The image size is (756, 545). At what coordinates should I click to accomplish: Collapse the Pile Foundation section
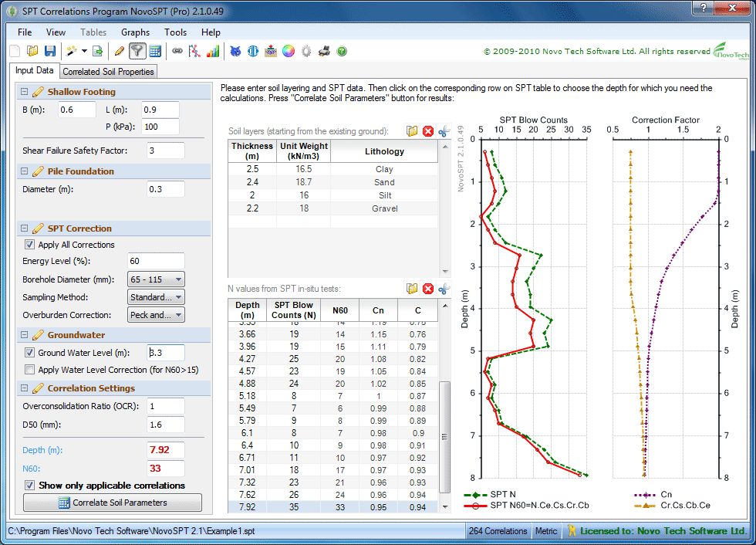[x=24, y=171]
